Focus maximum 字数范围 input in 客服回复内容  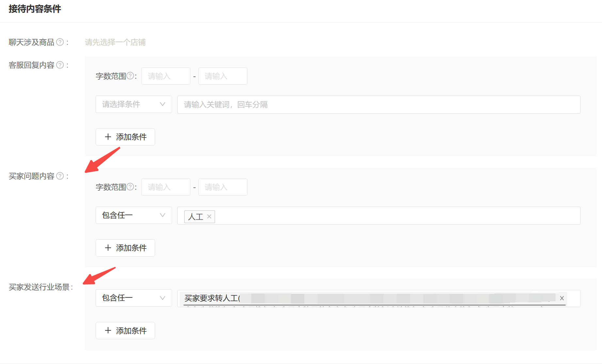tap(223, 76)
